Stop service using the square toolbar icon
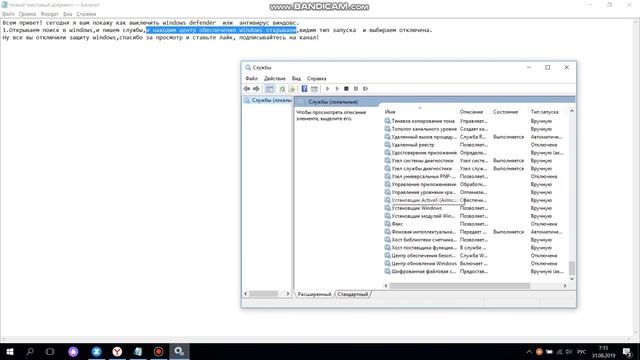The height and width of the screenshot is (360, 640). point(346,89)
